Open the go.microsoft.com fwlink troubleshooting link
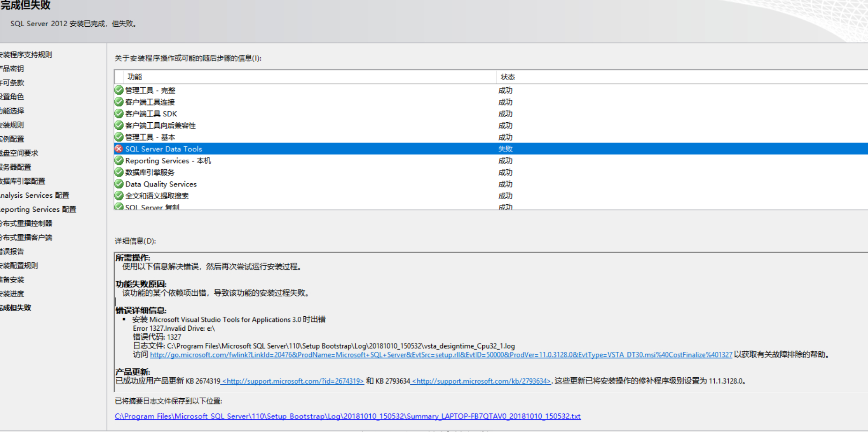The height and width of the screenshot is (432, 868). click(441, 355)
